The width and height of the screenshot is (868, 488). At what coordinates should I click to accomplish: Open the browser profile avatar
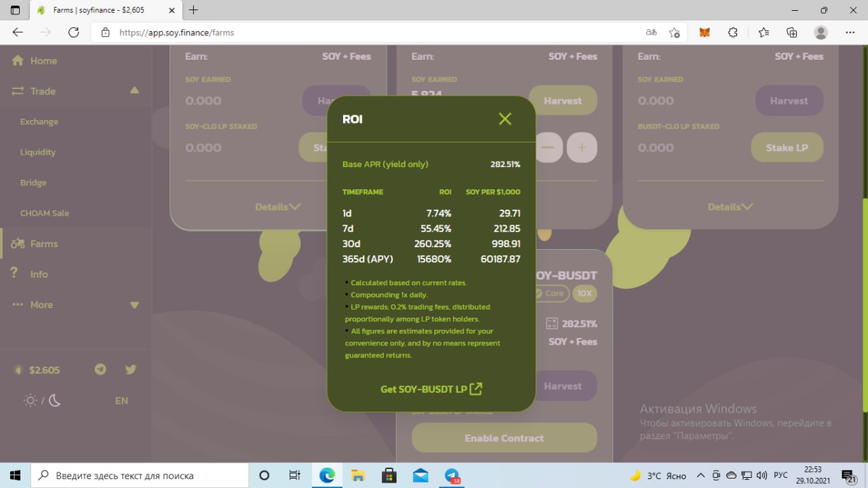click(x=821, y=32)
